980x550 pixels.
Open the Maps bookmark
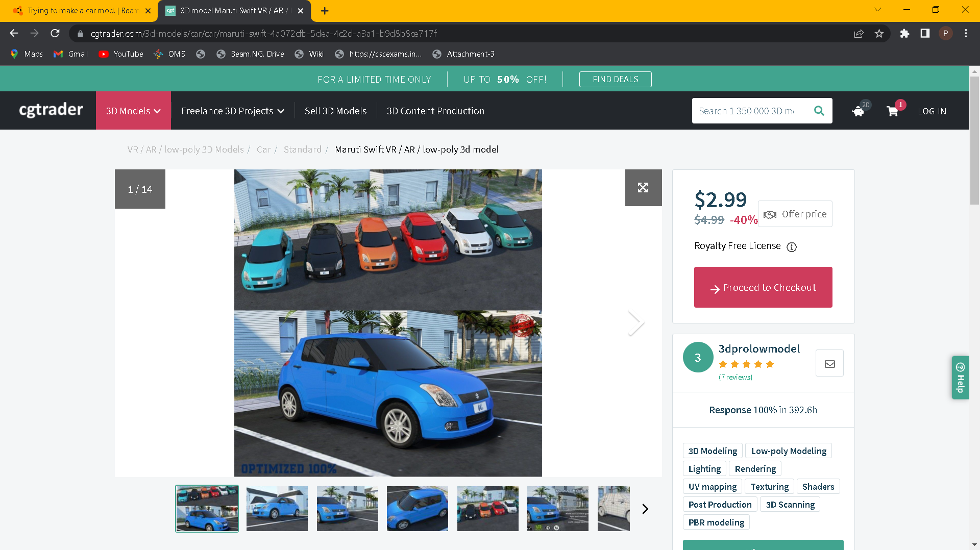[27, 54]
